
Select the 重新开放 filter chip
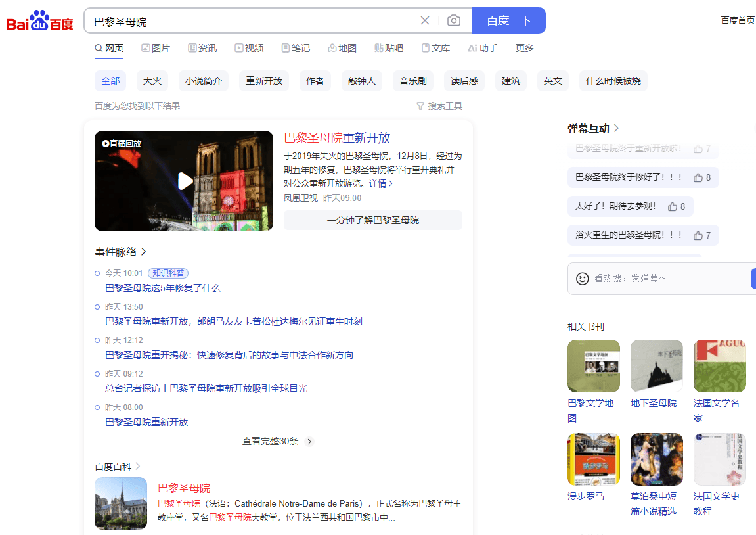[264, 81]
